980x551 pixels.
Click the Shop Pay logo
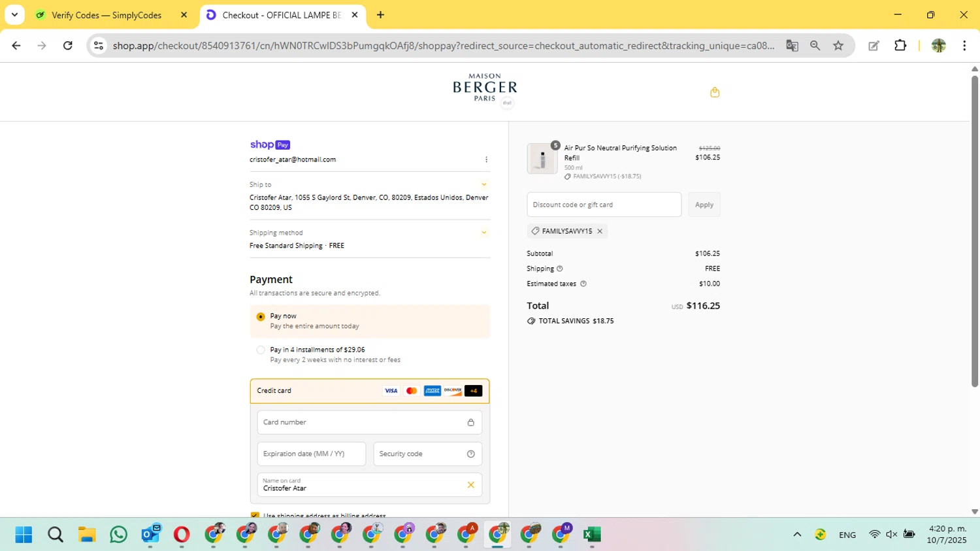click(x=270, y=144)
